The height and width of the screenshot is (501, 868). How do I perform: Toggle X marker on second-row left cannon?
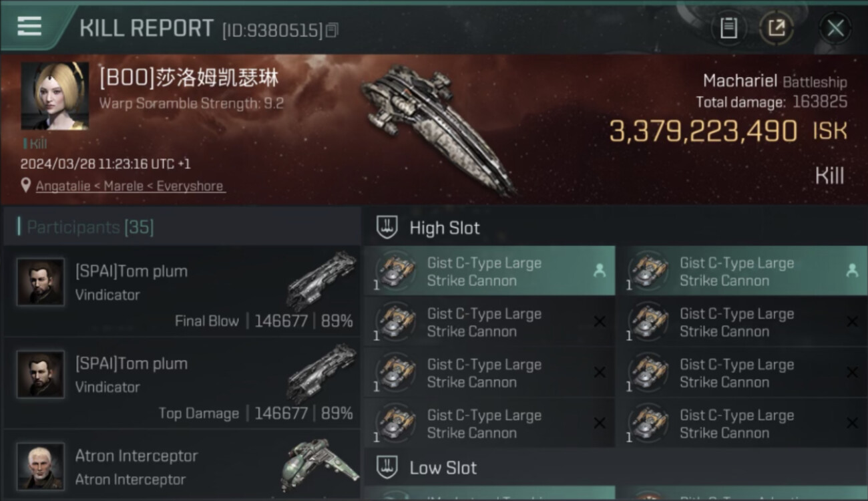pos(600,321)
